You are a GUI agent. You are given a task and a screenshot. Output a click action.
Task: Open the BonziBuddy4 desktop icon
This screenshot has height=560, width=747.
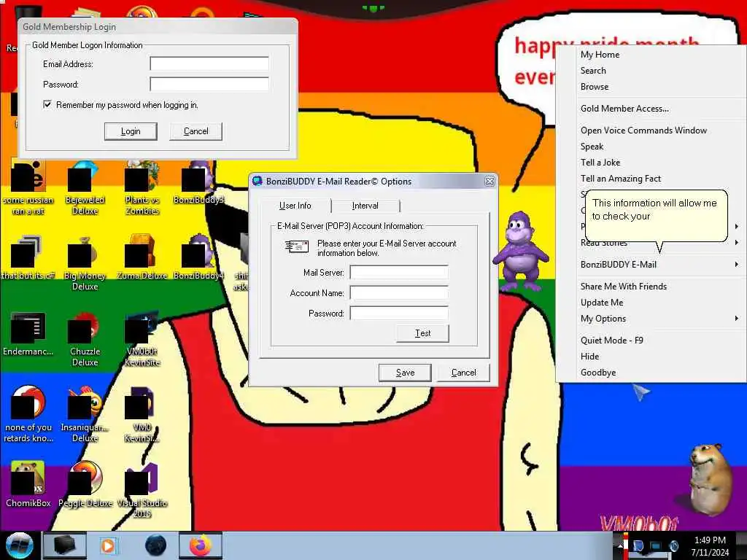198,257
